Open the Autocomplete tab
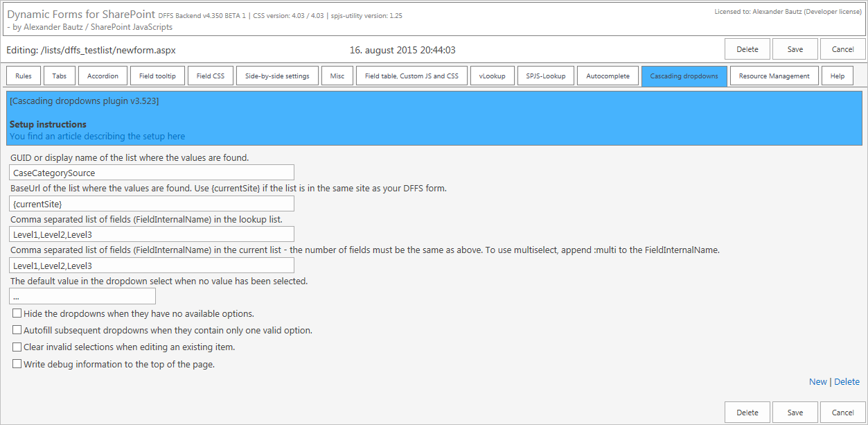 [x=608, y=76]
